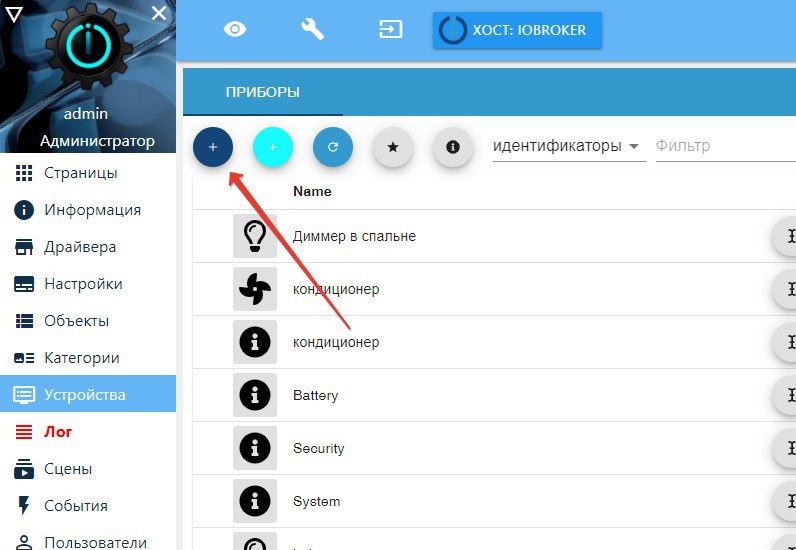Screen dimensions: 796x550
Task: Open the идентификаторы dropdown
Action: [569, 146]
